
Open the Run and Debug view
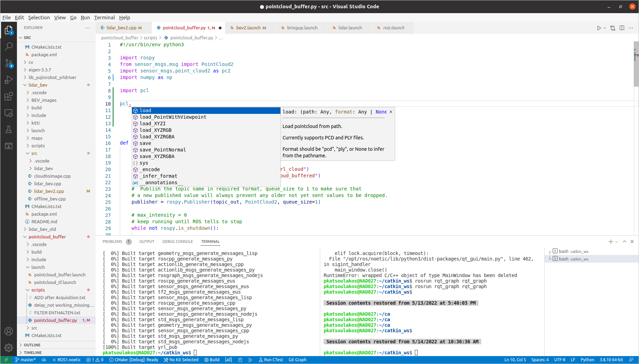pyautogui.click(x=9, y=80)
